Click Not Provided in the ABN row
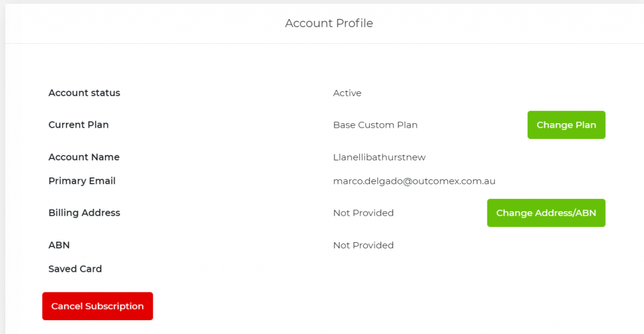This screenshot has height=334, width=644. [x=364, y=245]
